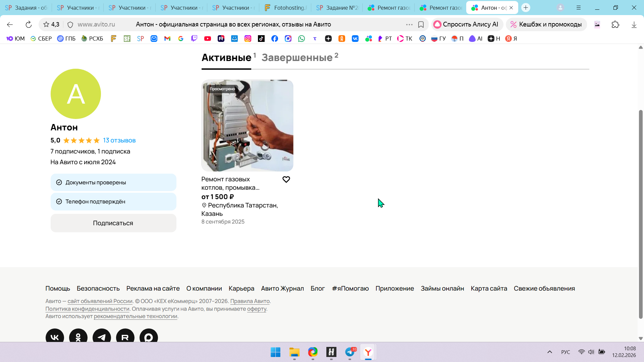644x362 pixels.
Task: Expand the system tray hidden icons chevron
Action: coord(550,352)
